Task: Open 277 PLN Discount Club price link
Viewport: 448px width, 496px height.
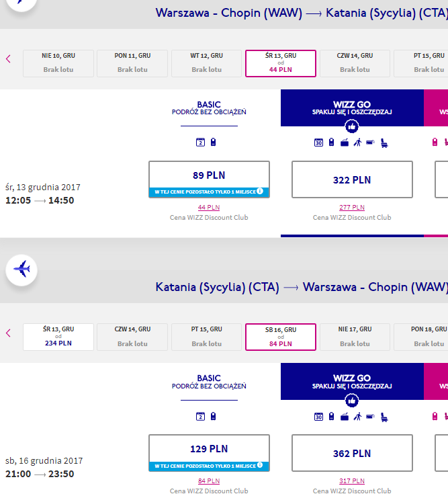Action: (352, 208)
